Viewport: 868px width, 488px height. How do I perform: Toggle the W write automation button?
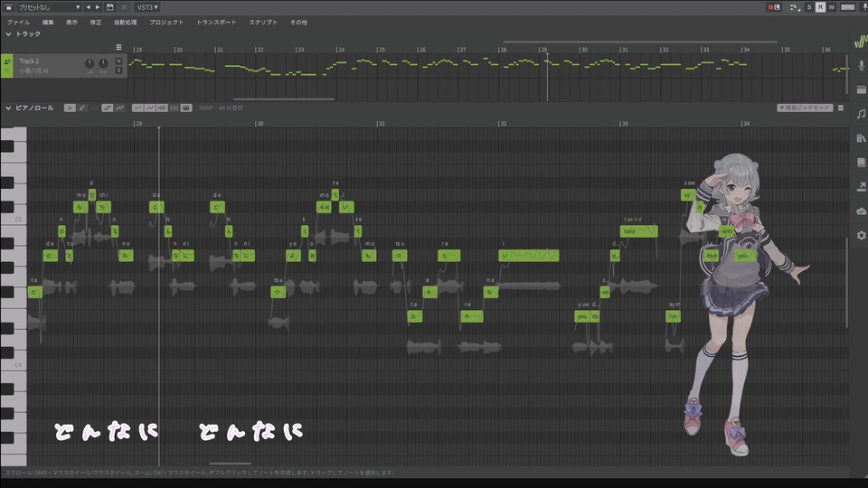click(x=831, y=7)
